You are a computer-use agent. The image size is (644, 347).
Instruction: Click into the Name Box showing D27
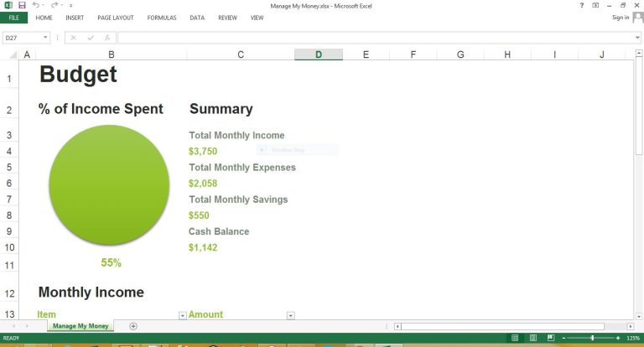point(22,38)
